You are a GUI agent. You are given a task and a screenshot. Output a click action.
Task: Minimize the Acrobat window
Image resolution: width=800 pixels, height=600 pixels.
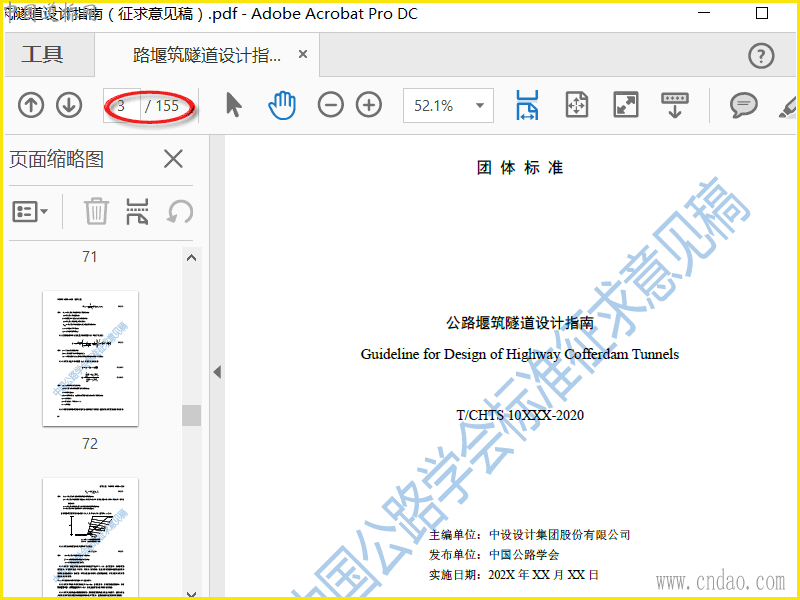(x=704, y=13)
